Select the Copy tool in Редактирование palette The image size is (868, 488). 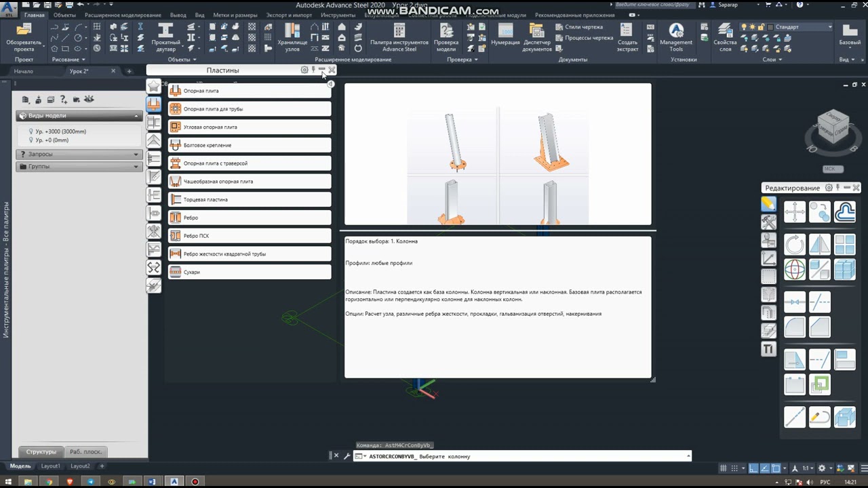click(x=820, y=212)
